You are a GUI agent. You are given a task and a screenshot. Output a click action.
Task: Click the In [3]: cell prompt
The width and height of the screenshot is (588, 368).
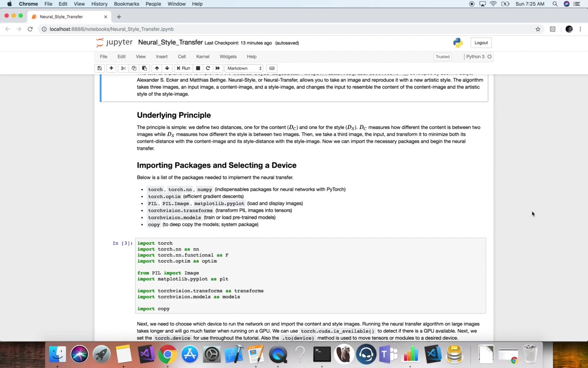coord(122,243)
